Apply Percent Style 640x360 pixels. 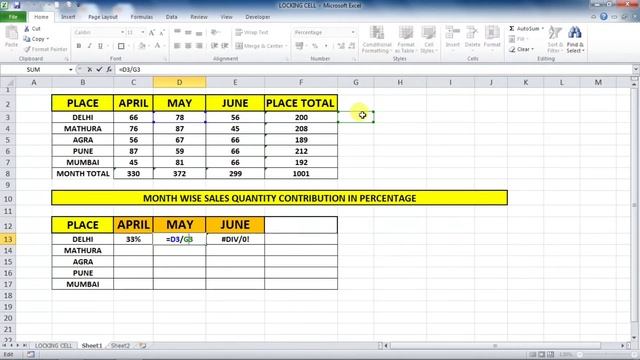click(315, 46)
